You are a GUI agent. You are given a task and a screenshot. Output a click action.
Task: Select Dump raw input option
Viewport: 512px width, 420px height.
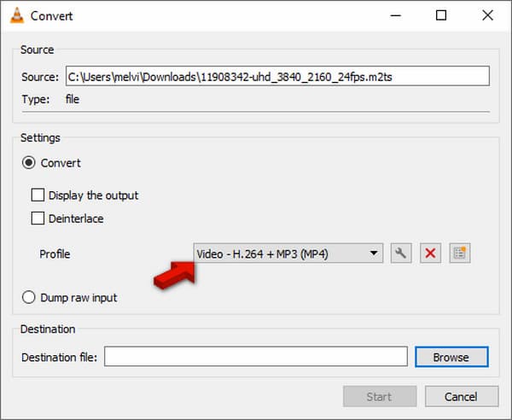(x=29, y=298)
